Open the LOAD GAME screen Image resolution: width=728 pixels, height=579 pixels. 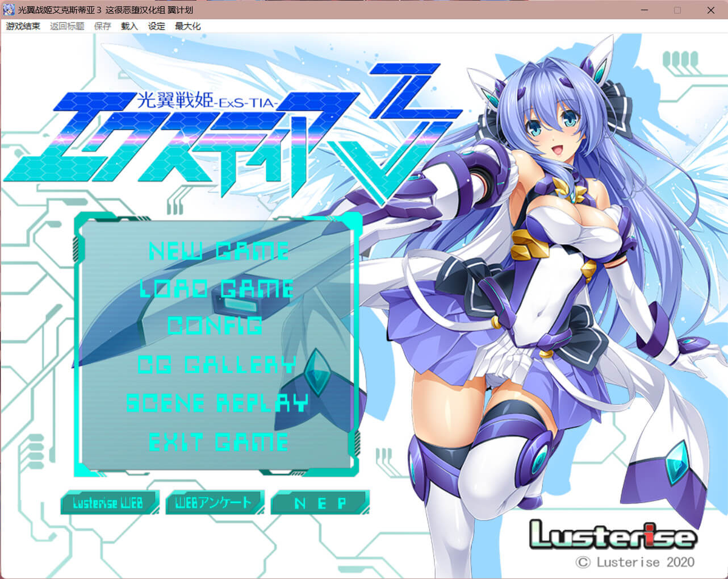217,289
